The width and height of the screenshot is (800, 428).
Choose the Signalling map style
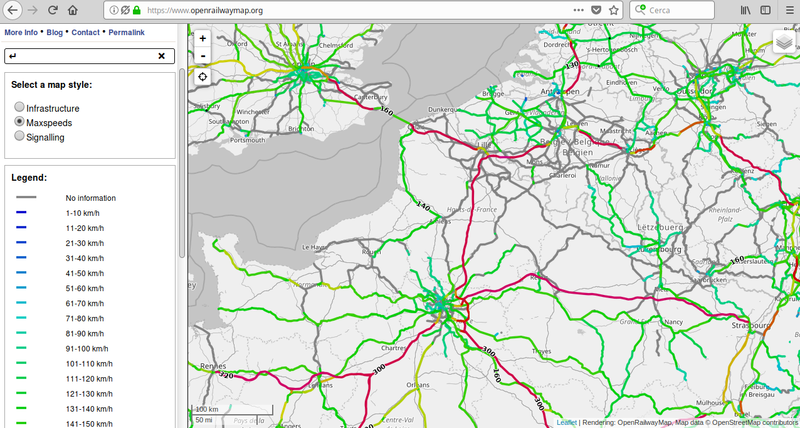[19, 137]
